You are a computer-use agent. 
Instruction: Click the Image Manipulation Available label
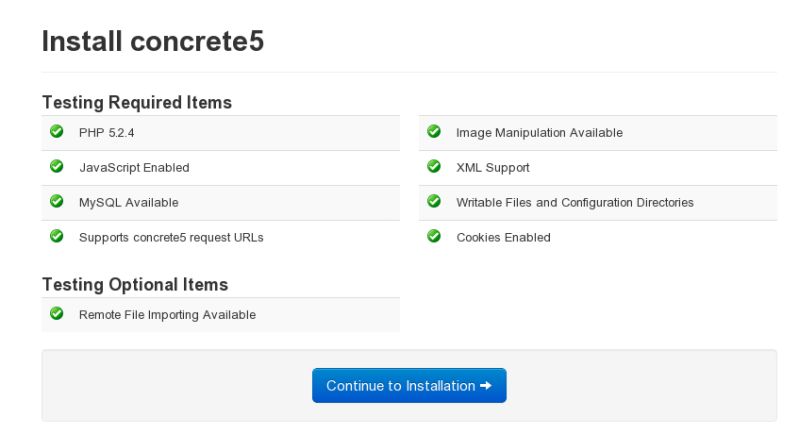[x=539, y=133]
